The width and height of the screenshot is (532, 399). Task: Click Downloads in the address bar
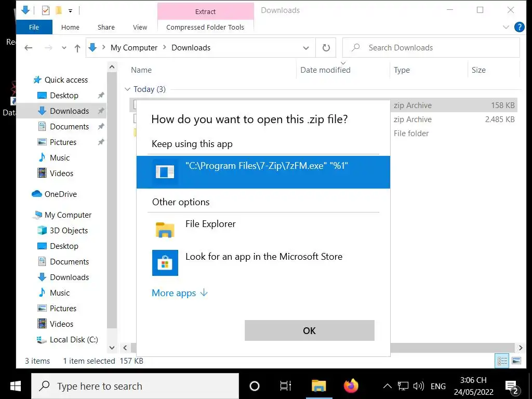pyautogui.click(x=191, y=48)
